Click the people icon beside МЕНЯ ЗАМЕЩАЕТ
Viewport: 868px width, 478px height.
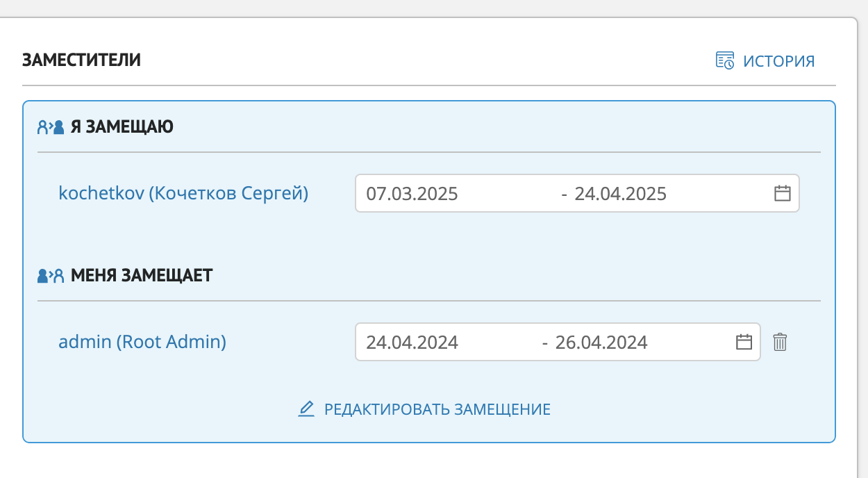click(x=51, y=276)
